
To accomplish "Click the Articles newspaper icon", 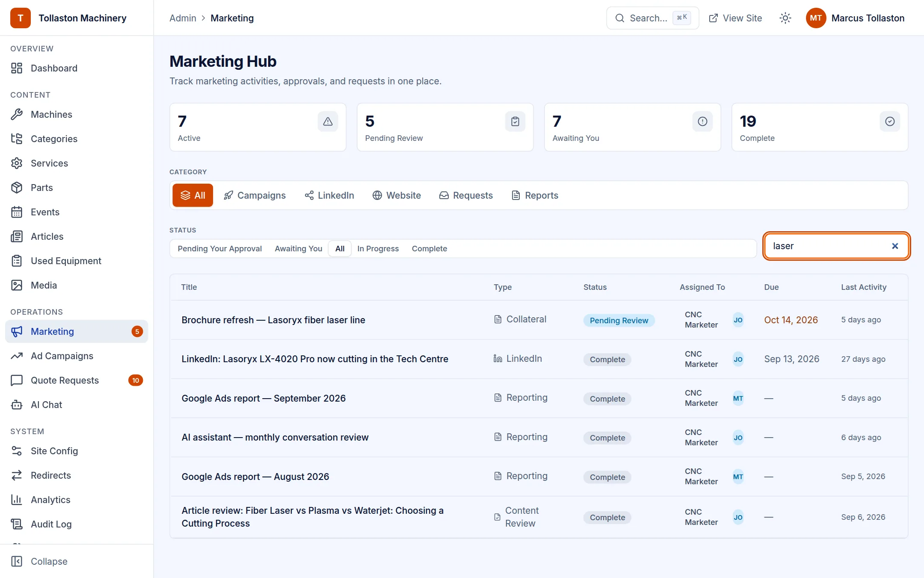I will (x=17, y=236).
